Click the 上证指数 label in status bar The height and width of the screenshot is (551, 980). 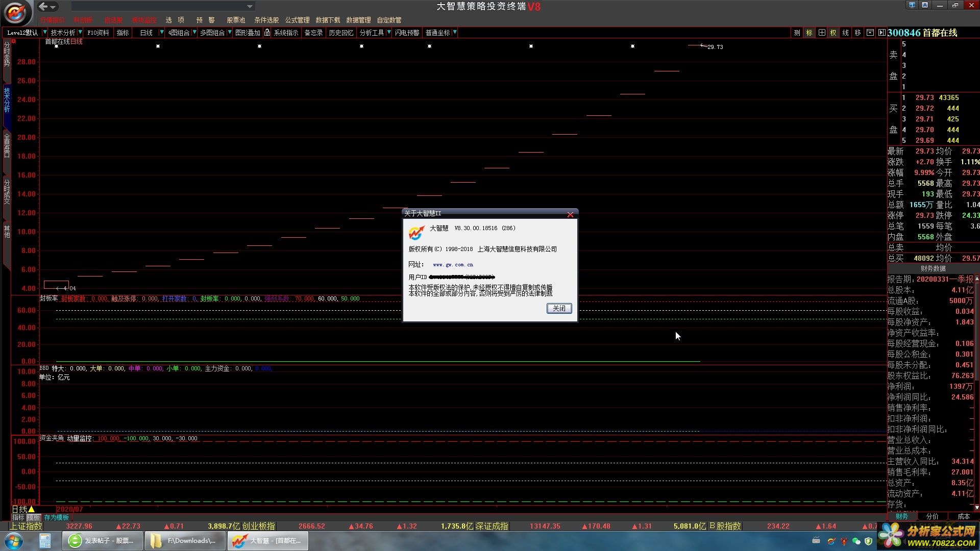click(x=26, y=526)
